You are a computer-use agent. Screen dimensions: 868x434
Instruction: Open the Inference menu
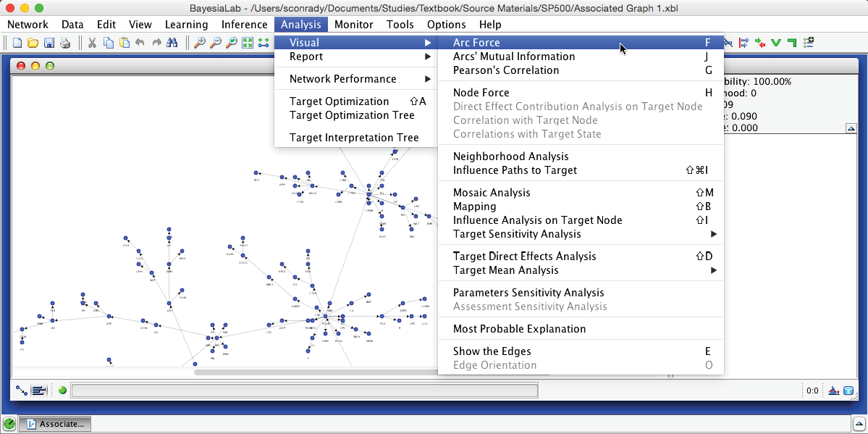pos(244,25)
